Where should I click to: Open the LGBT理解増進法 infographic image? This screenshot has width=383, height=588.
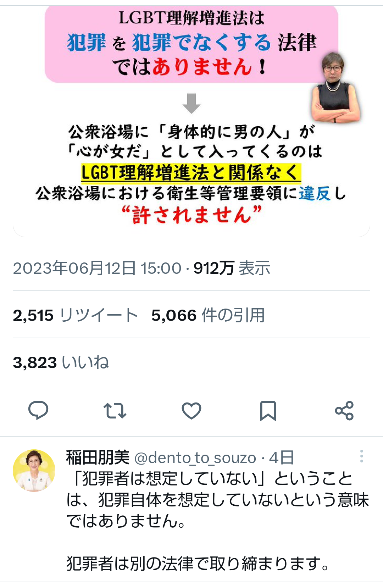pyautogui.click(x=191, y=121)
